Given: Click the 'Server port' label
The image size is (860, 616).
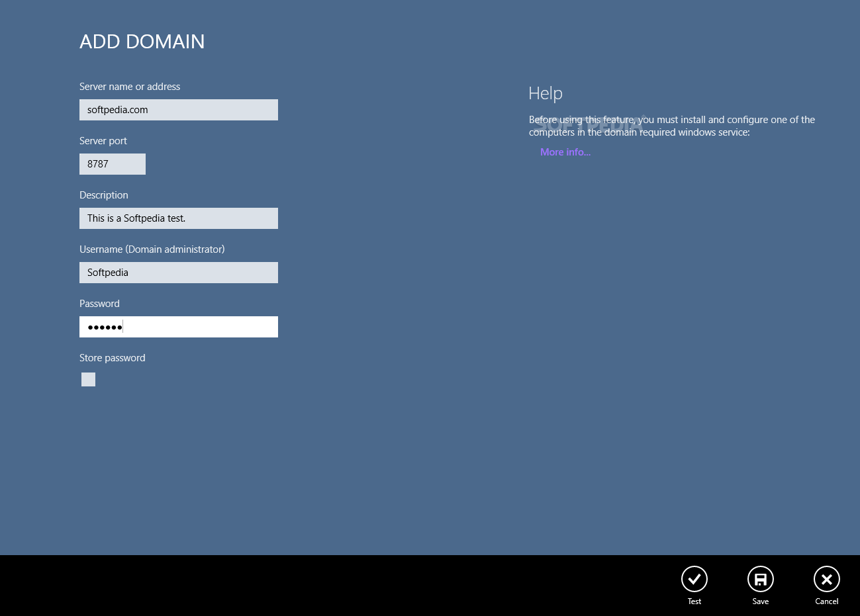Looking at the screenshot, I should coord(103,141).
